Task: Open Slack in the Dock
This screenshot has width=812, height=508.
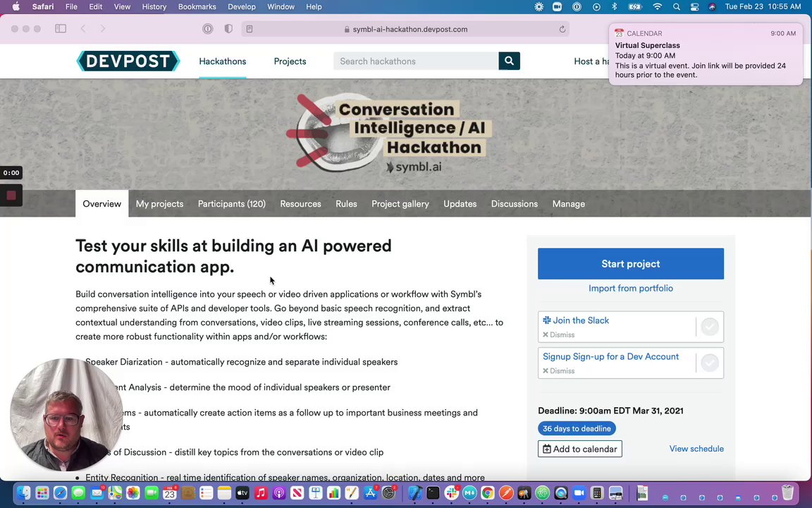Action: tap(451, 493)
